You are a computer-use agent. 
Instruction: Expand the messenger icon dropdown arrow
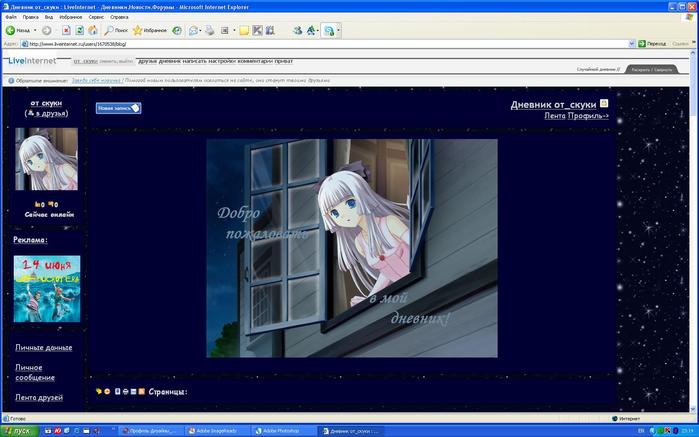pos(338,30)
